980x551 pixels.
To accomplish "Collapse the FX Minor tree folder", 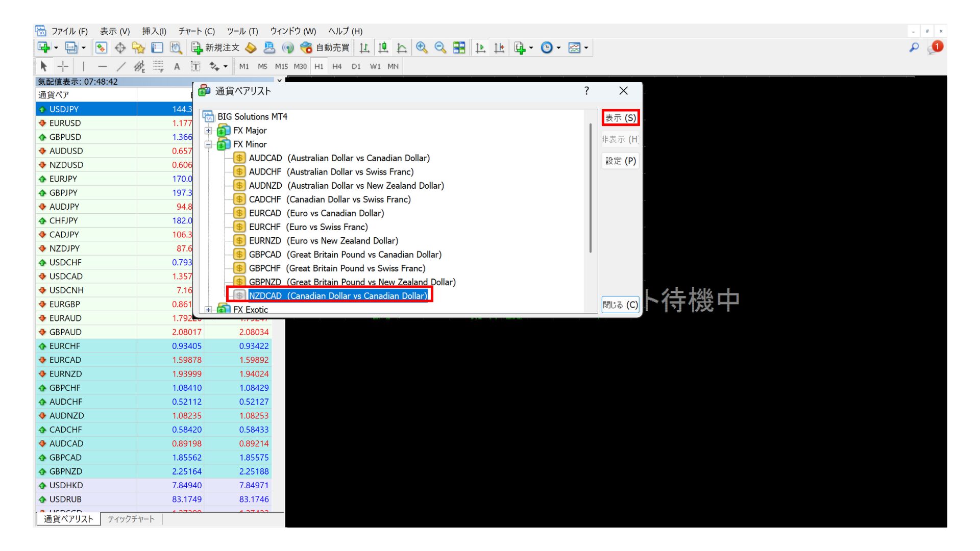I will pyautogui.click(x=208, y=144).
